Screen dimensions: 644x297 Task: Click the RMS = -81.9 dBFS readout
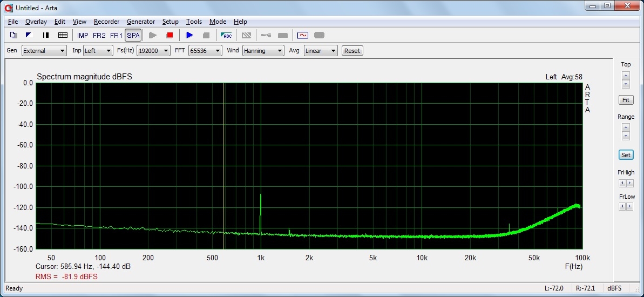pyautogui.click(x=66, y=277)
